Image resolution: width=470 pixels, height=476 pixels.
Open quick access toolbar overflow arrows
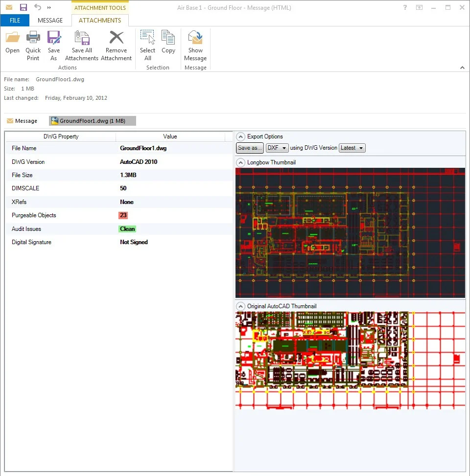49,8
